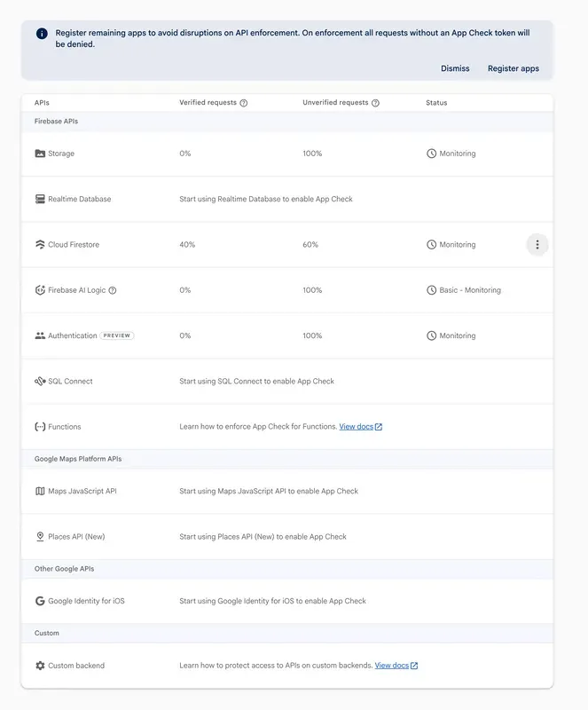This screenshot has width=588, height=710.
Task: Select the Functions row label
Action: pyautogui.click(x=65, y=427)
